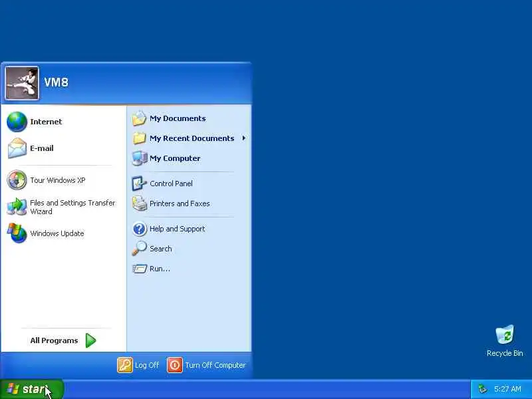Open All Programs label
The width and height of the screenshot is (532, 399).
click(x=54, y=340)
